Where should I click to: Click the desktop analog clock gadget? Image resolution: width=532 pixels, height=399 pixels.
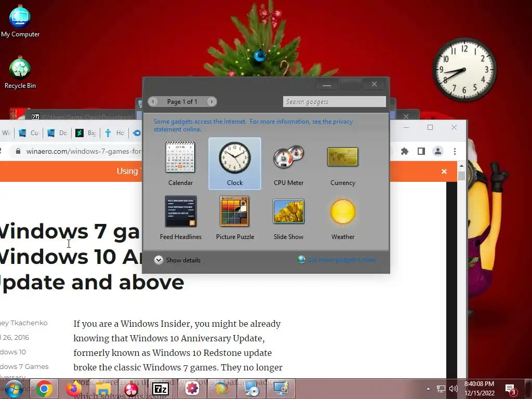(464, 70)
